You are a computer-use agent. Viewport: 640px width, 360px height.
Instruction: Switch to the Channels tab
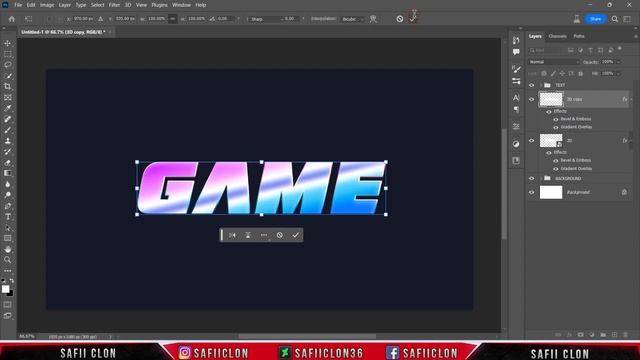(x=558, y=36)
